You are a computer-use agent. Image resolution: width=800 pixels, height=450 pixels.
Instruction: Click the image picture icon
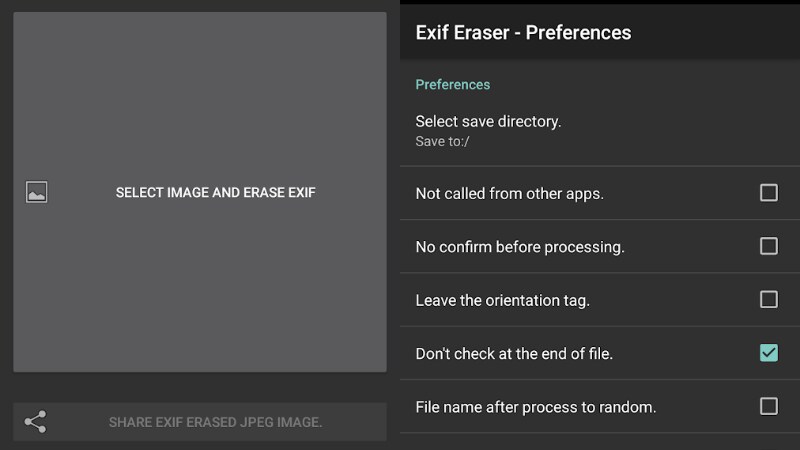pyautogui.click(x=36, y=192)
